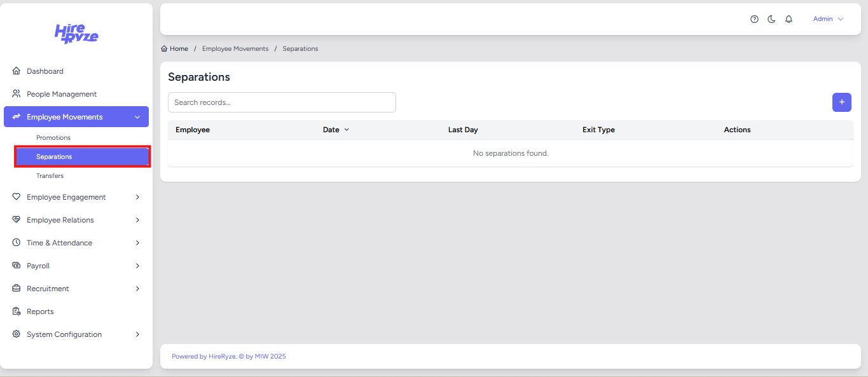Go to the Transfers submenu item
The height and width of the screenshot is (377, 868).
pyautogui.click(x=50, y=175)
